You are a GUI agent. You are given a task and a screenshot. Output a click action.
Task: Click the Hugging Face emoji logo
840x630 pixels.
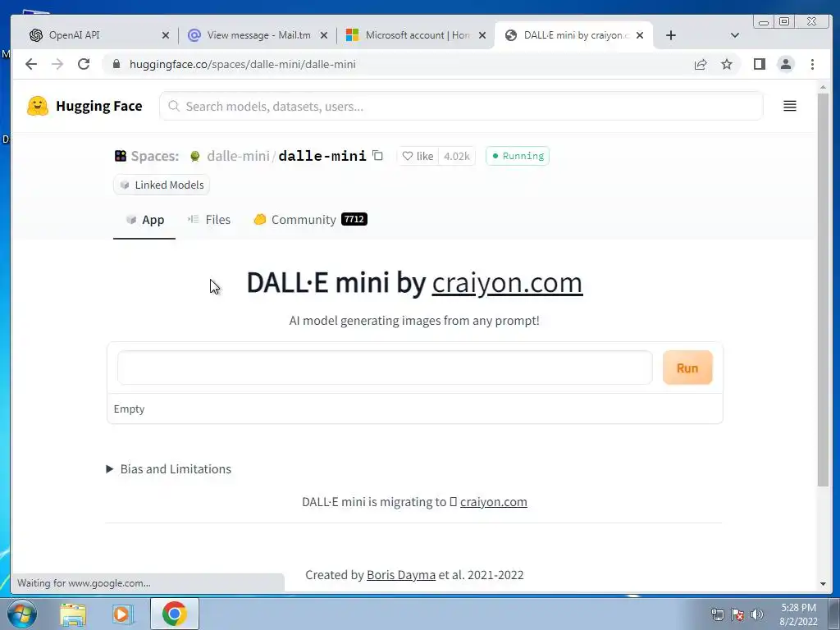coord(38,106)
